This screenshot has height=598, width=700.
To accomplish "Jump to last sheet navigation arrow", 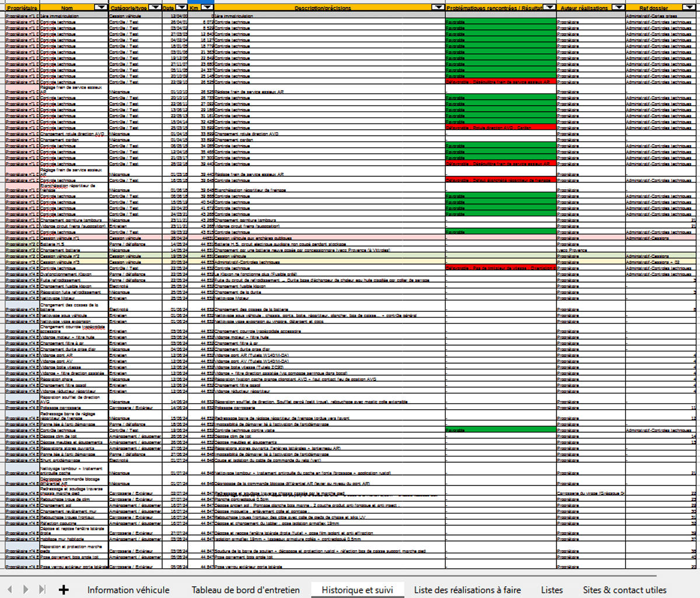I will 42,589.
